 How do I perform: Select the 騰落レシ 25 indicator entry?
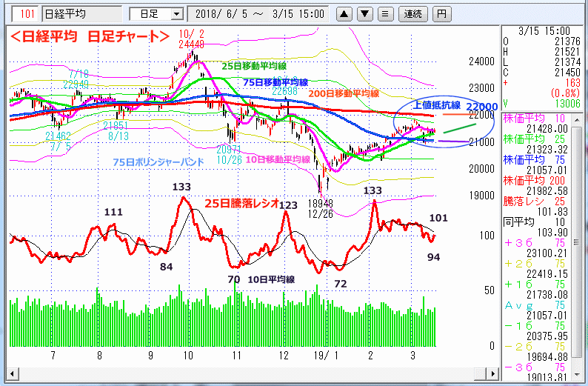pyautogui.click(x=544, y=201)
